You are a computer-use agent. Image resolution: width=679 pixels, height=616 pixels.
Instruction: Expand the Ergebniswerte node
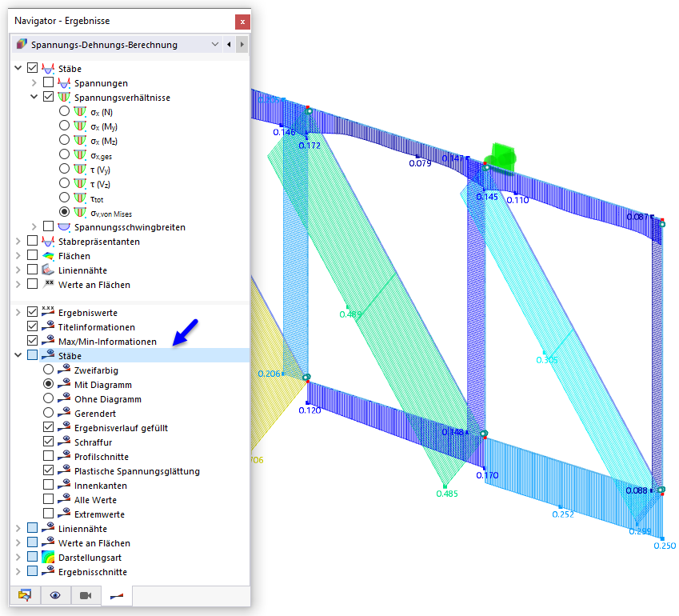click(x=18, y=312)
